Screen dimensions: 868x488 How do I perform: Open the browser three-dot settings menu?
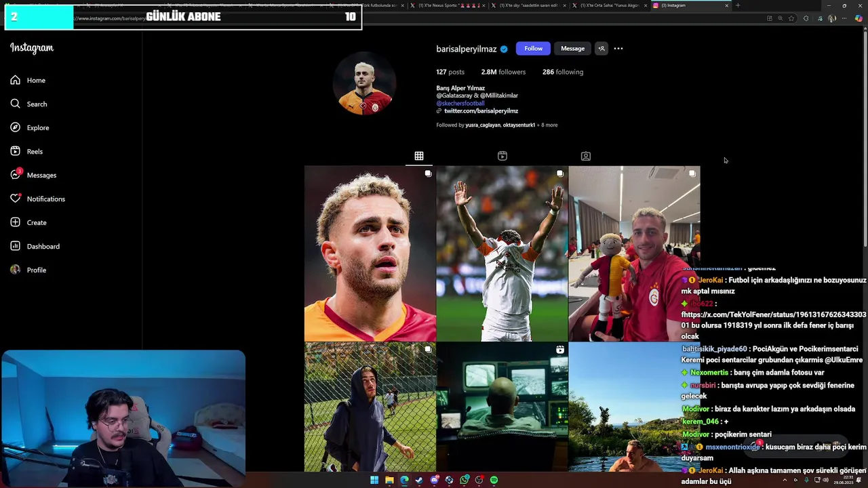click(x=846, y=18)
